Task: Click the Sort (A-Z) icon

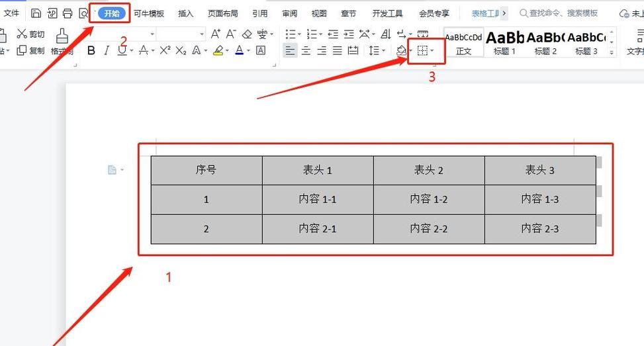Action: tap(386, 34)
